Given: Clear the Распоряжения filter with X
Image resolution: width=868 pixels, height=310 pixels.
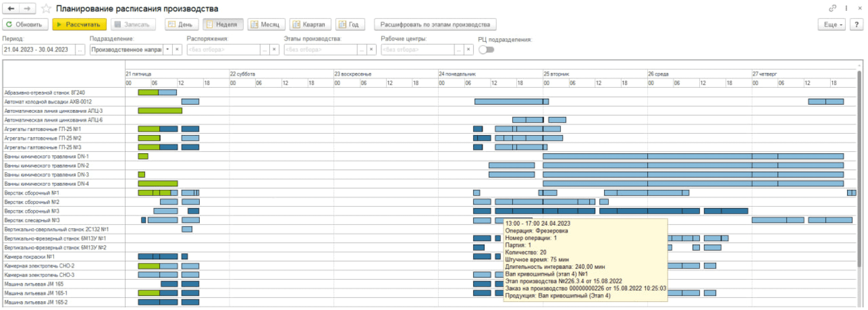Looking at the screenshot, I should pyautogui.click(x=274, y=50).
